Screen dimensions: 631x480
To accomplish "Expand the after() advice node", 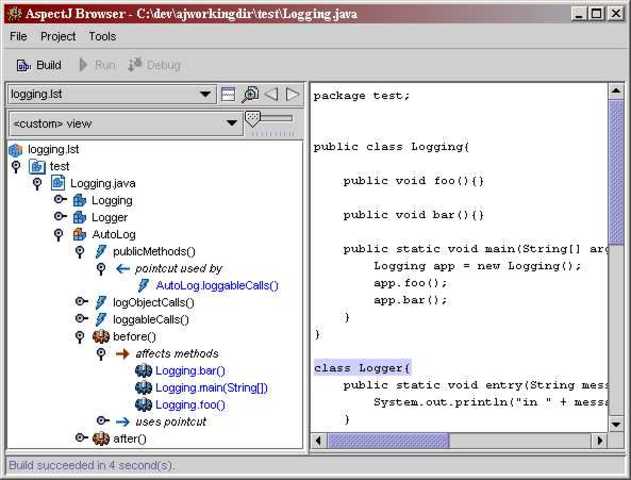I will (82, 437).
